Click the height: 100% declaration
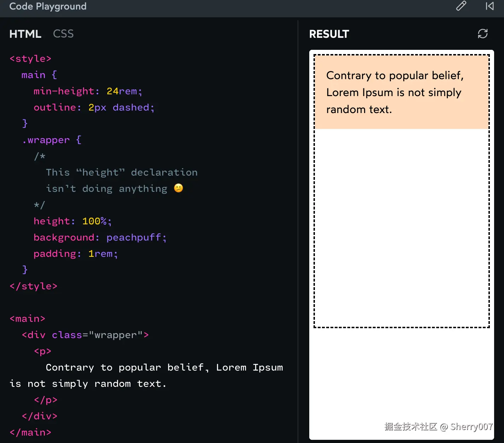The width and height of the screenshot is (504, 443). click(x=72, y=221)
